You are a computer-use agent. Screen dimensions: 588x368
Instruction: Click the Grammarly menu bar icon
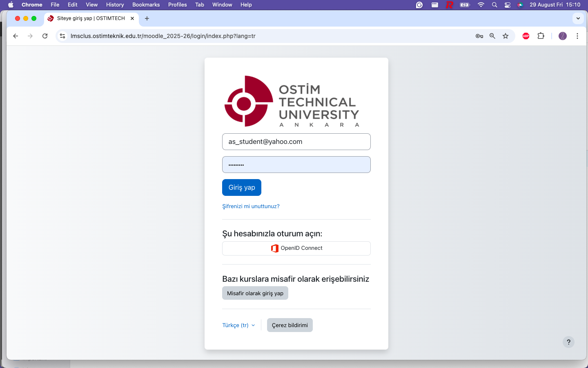[419, 5]
